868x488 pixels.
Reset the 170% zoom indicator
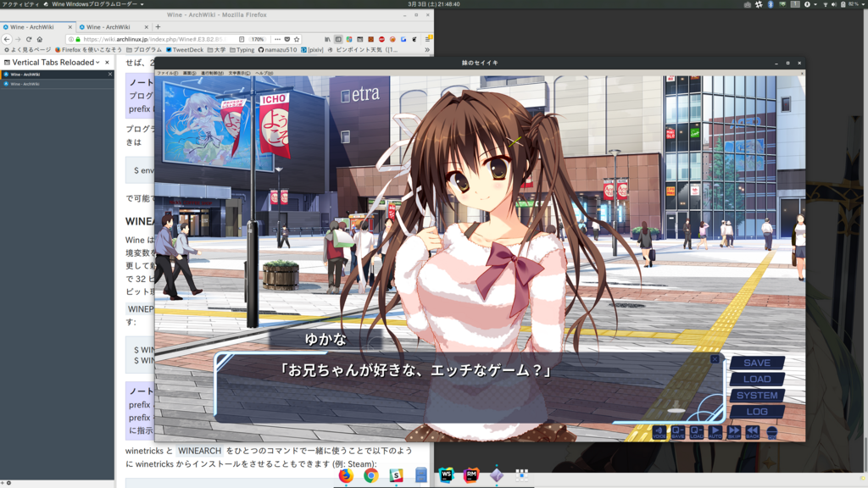[258, 39]
